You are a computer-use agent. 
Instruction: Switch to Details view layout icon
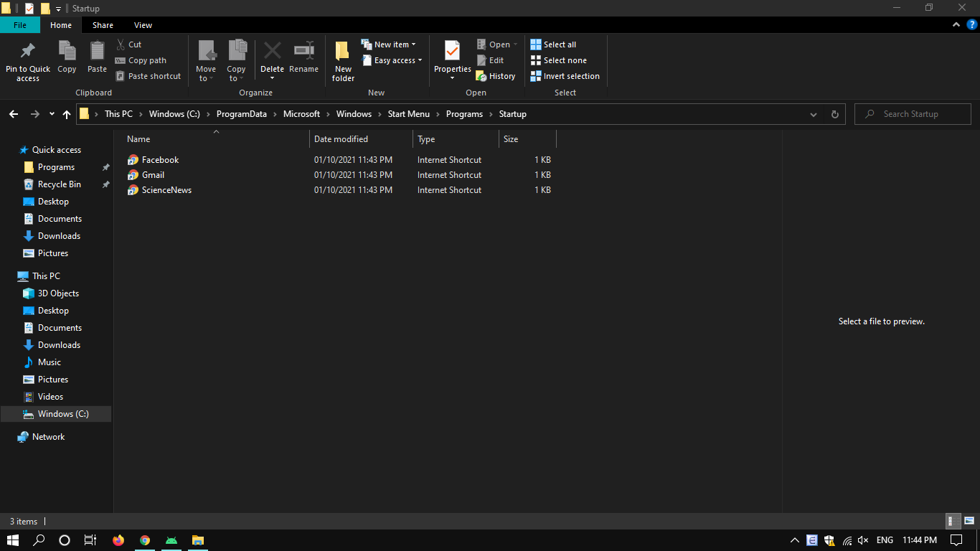(x=953, y=522)
